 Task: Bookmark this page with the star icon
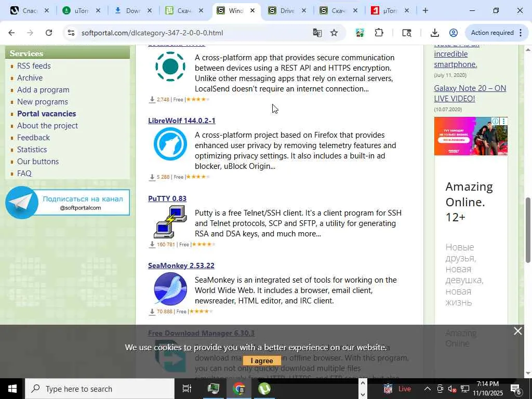pos(334,33)
